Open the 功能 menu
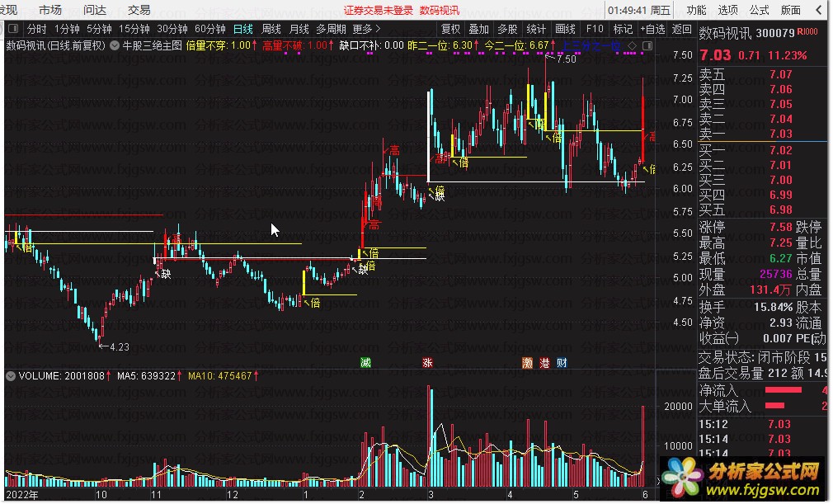Image resolution: width=833 pixels, height=504 pixels. (696, 10)
